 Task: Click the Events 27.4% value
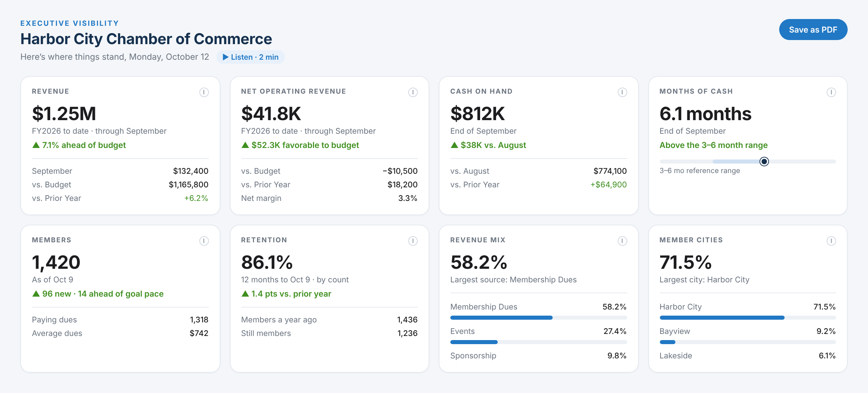tap(615, 331)
